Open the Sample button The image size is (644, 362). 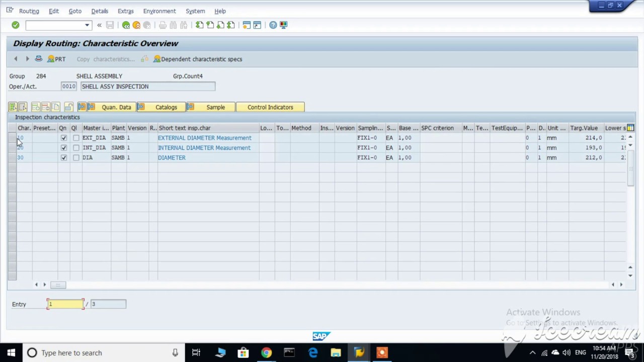pyautogui.click(x=210, y=107)
